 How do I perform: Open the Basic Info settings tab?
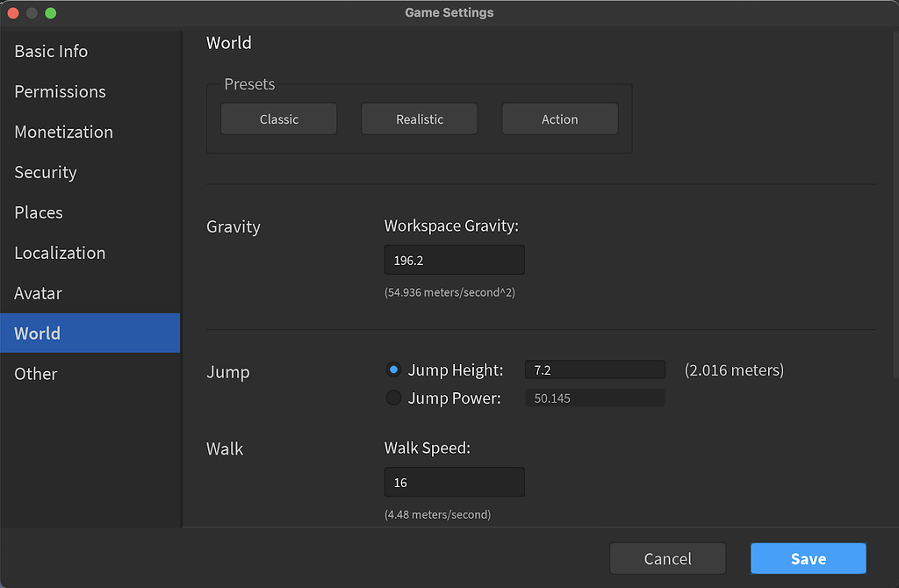[51, 52]
